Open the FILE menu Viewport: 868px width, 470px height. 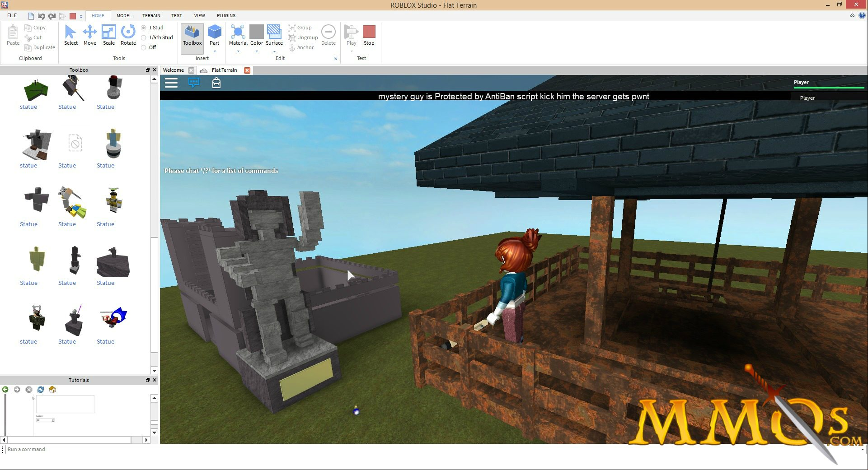pyautogui.click(x=12, y=15)
